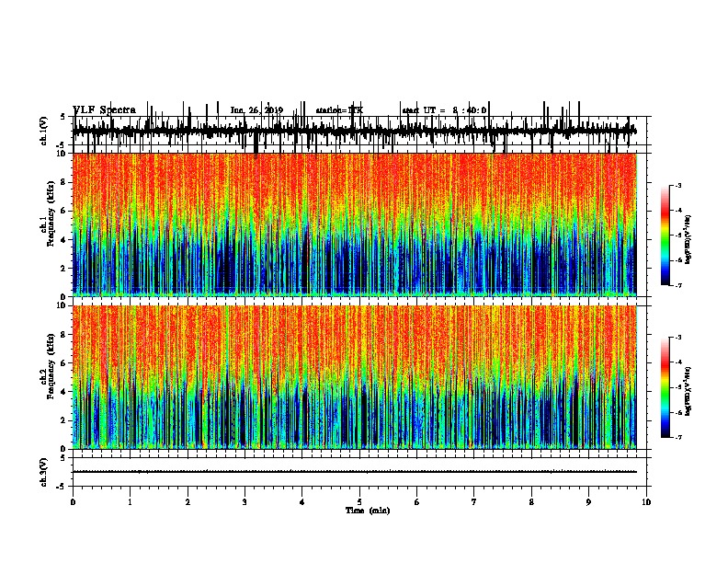Click the "VLF Spectra" plot title
Image resolution: width=728 pixels, height=563 pixels.
coord(105,110)
